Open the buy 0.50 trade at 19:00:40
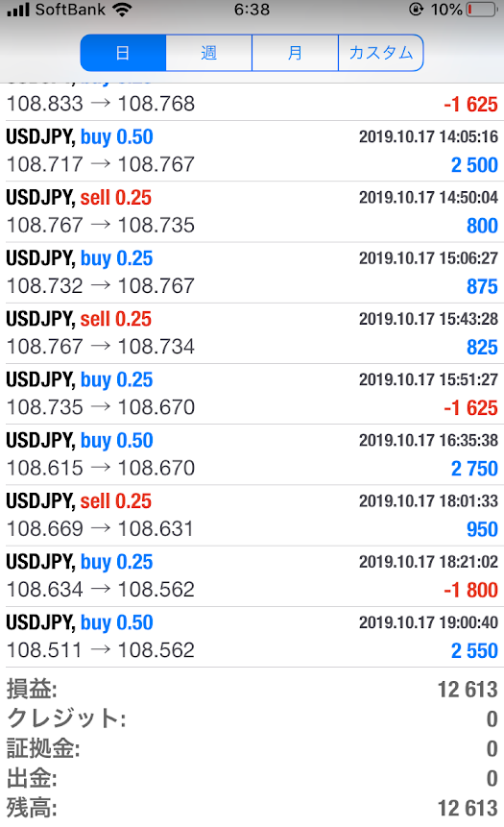 252,637
